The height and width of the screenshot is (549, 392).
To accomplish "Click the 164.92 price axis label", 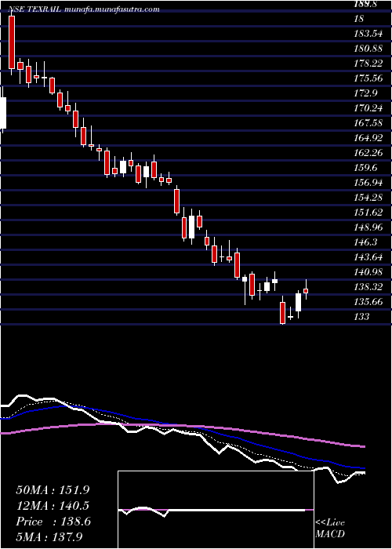I will 368,138.
